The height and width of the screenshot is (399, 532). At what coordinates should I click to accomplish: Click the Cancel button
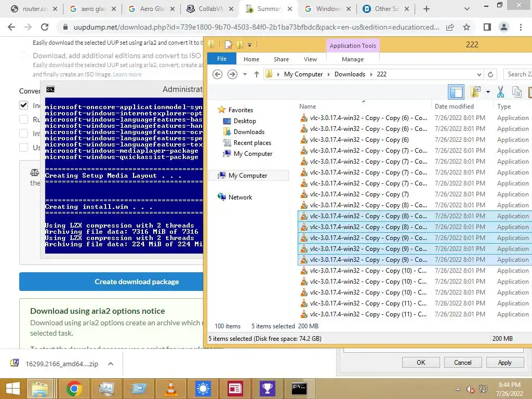(463, 362)
